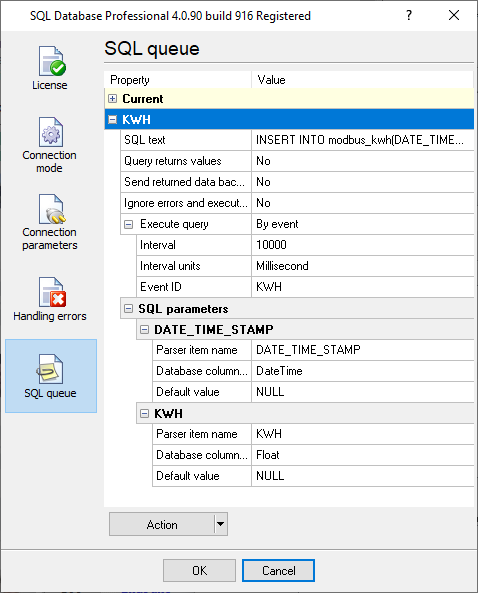Collapse the SQL parameters section
Screen dimensions: 478x593
click(x=128, y=309)
